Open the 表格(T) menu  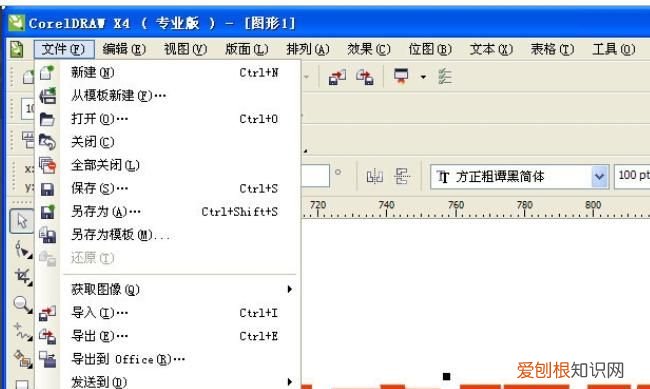pyautogui.click(x=552, y=49)
